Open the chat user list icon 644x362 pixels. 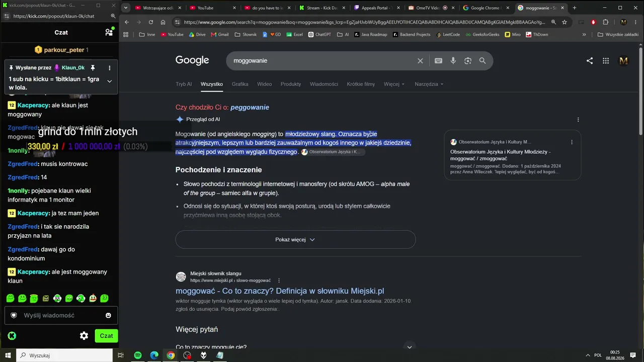pyautogui.click(x=109, y=32)
